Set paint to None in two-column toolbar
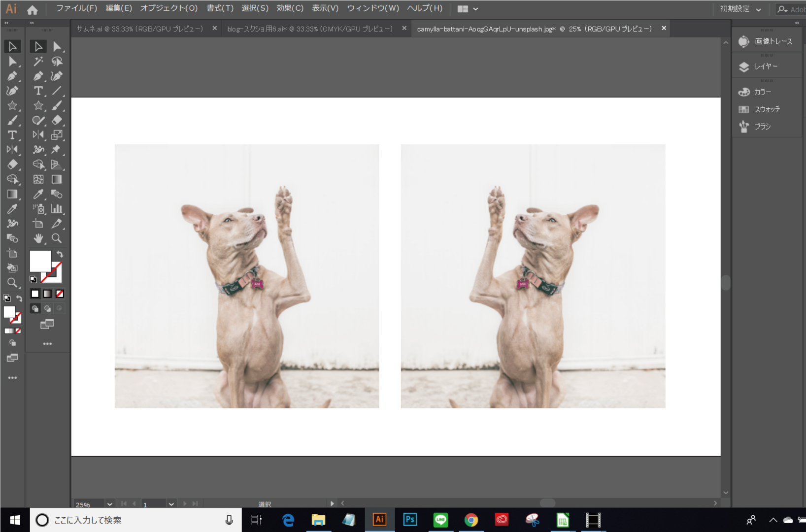 click(x=60, y=294)
